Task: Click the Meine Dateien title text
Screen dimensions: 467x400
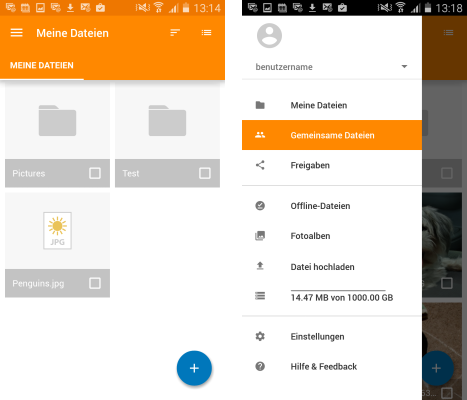Action: pyautogui.click(x=72, y=33)
